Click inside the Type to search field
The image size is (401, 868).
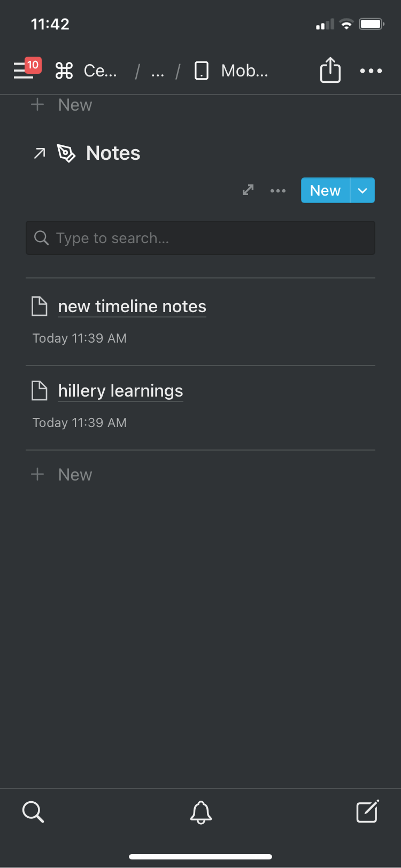200,237
